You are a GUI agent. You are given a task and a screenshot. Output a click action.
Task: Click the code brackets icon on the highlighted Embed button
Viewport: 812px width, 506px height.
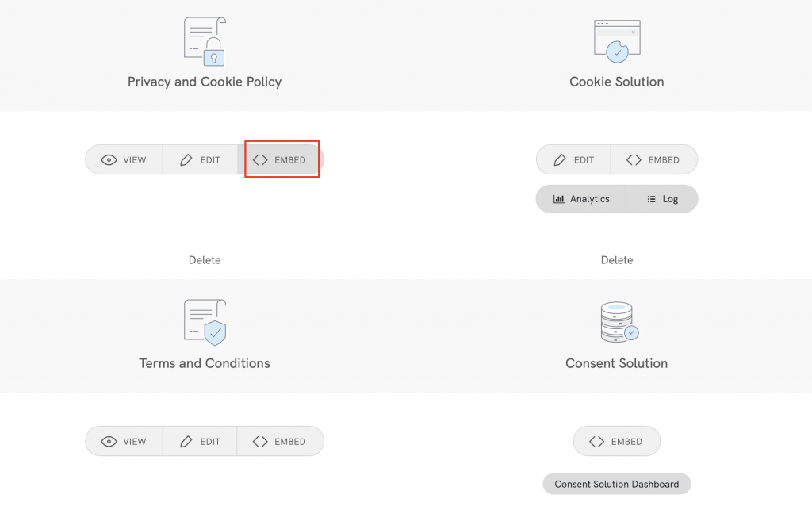[x=259, y=159]
